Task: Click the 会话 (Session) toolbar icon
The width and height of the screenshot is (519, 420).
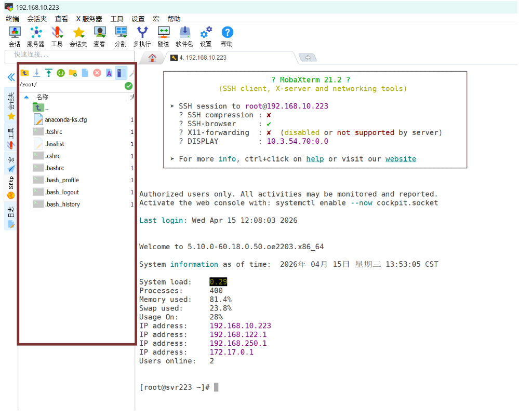Action: [x=15, y=36]
